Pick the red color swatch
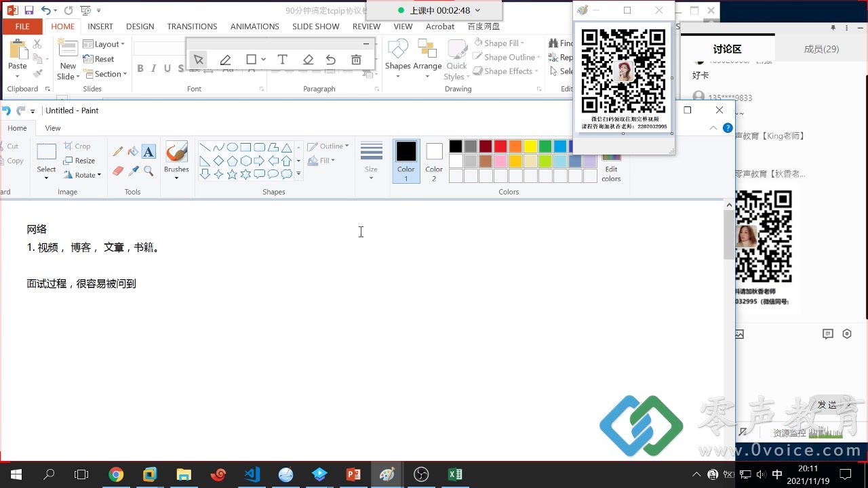 (500, 146)
